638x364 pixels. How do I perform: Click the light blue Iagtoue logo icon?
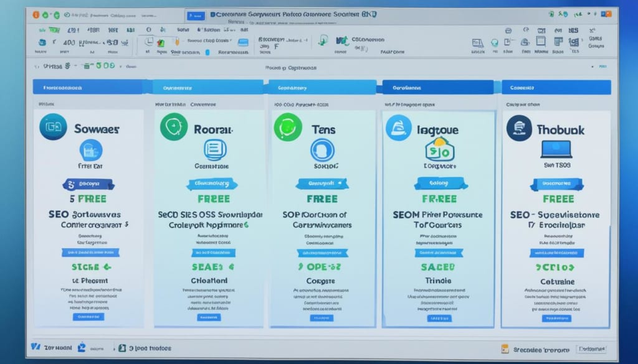tap(398, 128)
